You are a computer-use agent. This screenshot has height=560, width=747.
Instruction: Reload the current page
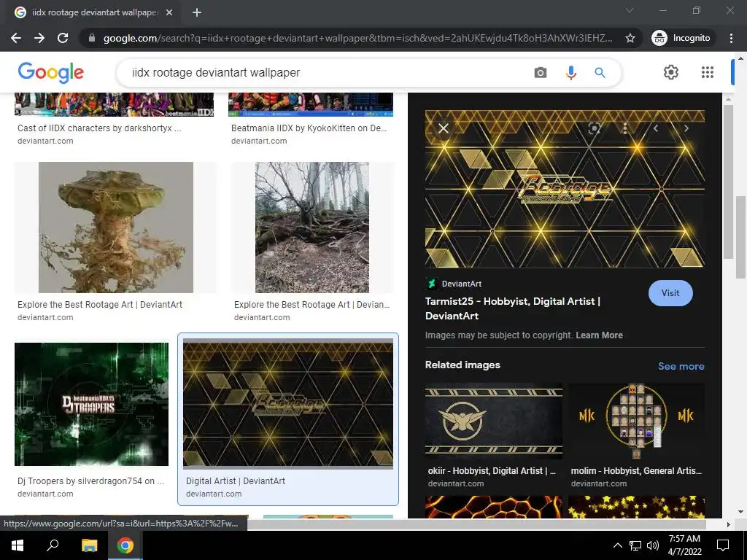coord(63,38)
